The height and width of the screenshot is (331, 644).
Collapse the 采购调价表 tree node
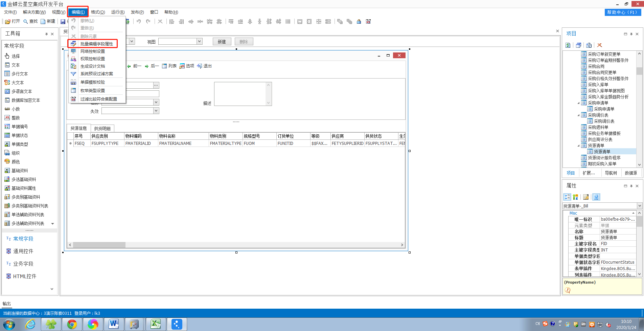(x=578, y=115)
